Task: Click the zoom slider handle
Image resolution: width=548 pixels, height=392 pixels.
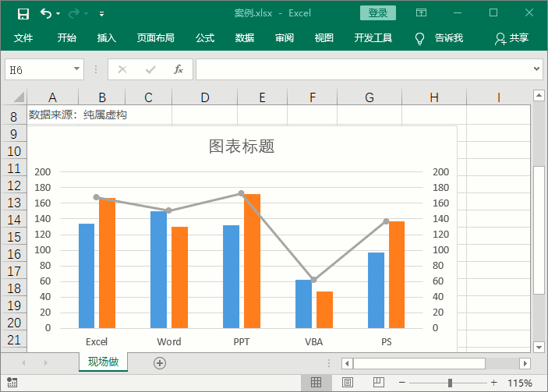Action: coord(450,383)
